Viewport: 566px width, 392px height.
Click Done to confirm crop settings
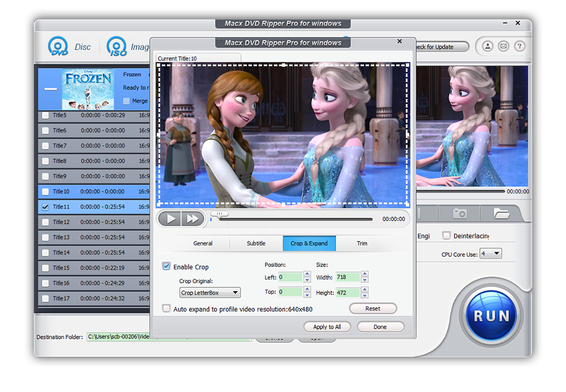point(380,327)
